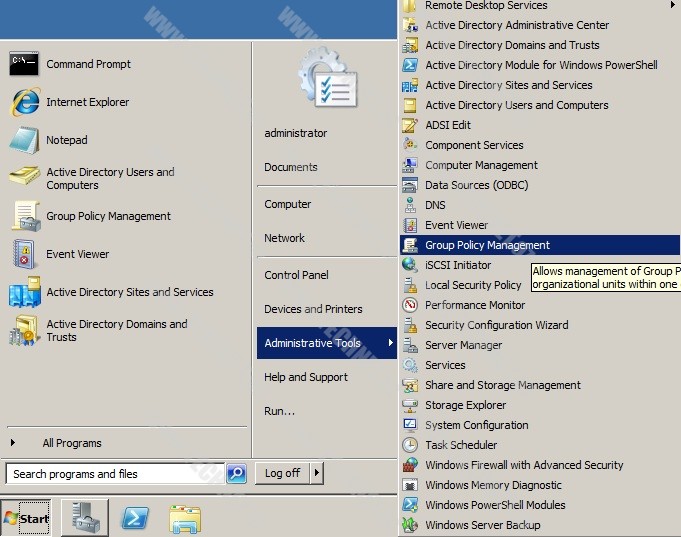Viewport: 681px width, 537px height.
Task: Click the Event Viewer icon in left pane
Action: [x=24, y=254]
